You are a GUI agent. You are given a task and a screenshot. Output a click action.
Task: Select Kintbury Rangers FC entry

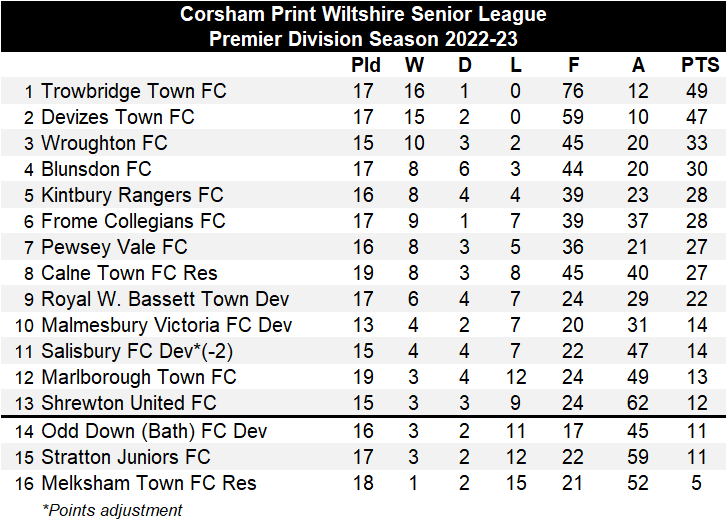coord(132,195)
